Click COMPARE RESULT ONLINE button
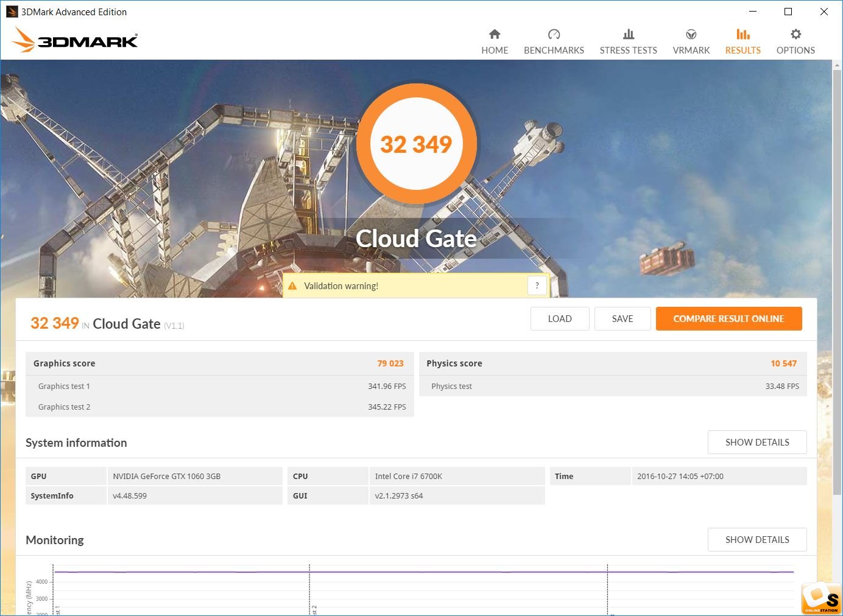This screenshot has width=843, height=616. pyautogui.click(x=728, y=319)
